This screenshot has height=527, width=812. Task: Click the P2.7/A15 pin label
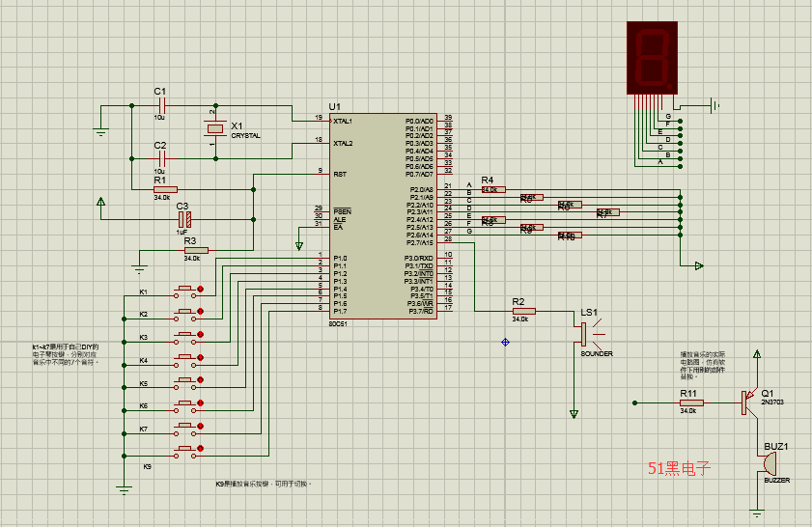419,243
